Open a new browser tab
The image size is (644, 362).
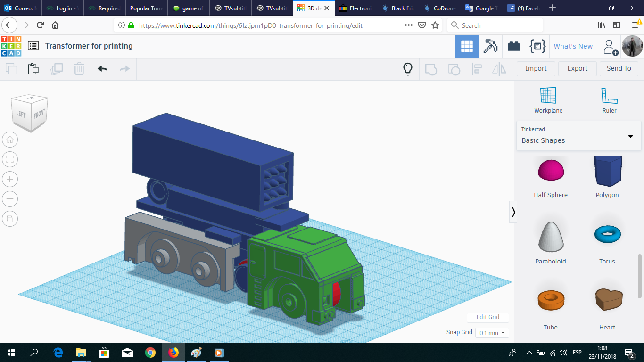pyautogui.click(x=553, y=8)
